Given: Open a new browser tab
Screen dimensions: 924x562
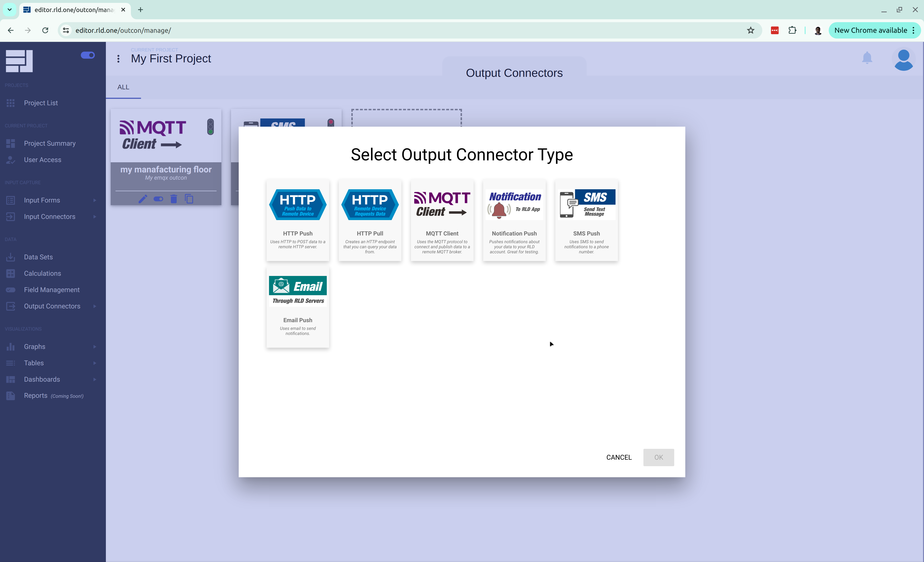Looking at the screenshot, I should tap(140, 10).
